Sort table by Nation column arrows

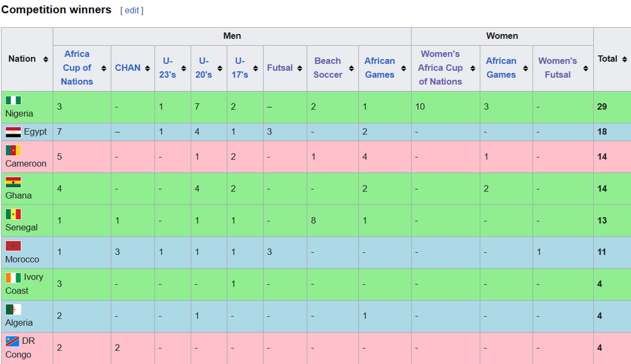point(45,59)
